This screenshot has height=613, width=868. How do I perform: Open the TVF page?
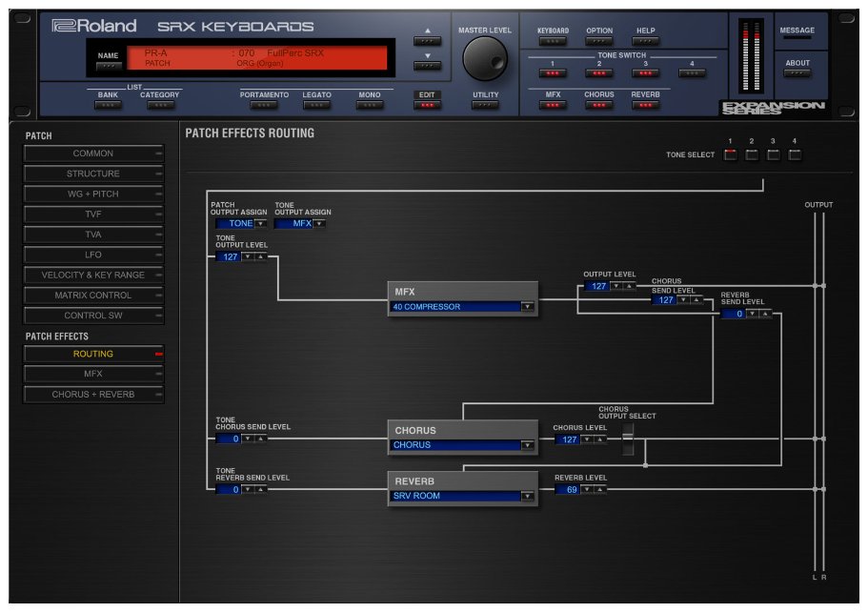[x=93, y=215]
